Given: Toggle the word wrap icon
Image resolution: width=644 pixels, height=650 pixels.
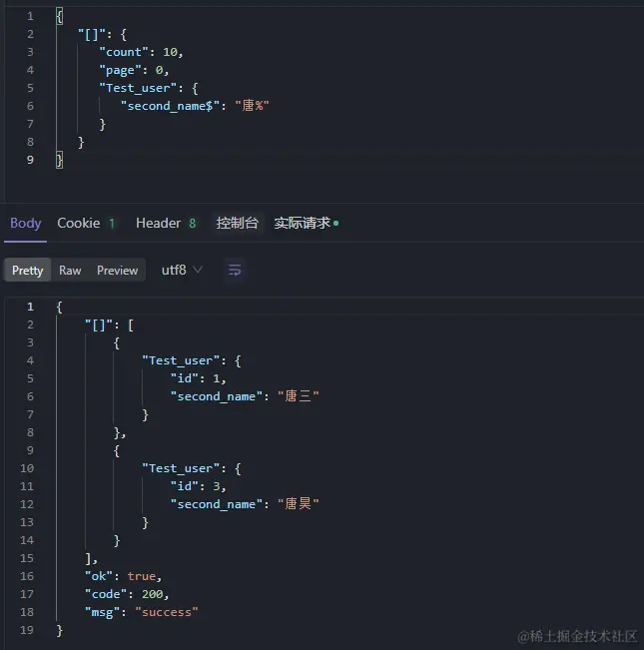Looking at the screenshot, I should tap(235, 271).
